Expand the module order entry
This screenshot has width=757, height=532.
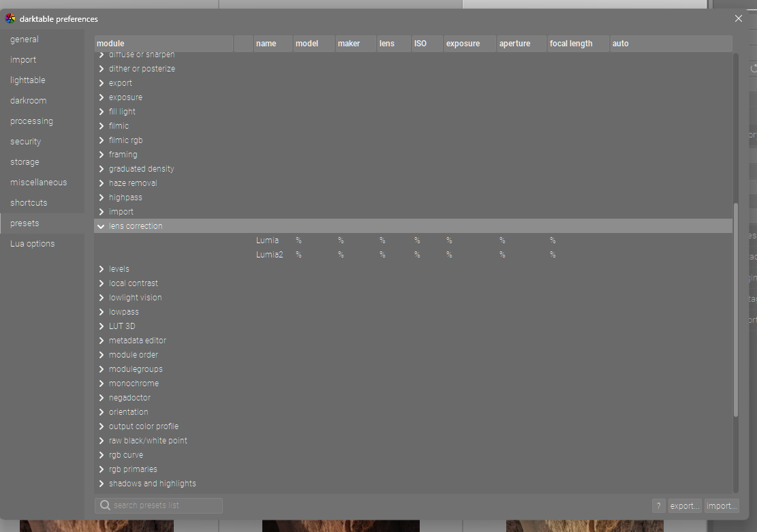102,355
